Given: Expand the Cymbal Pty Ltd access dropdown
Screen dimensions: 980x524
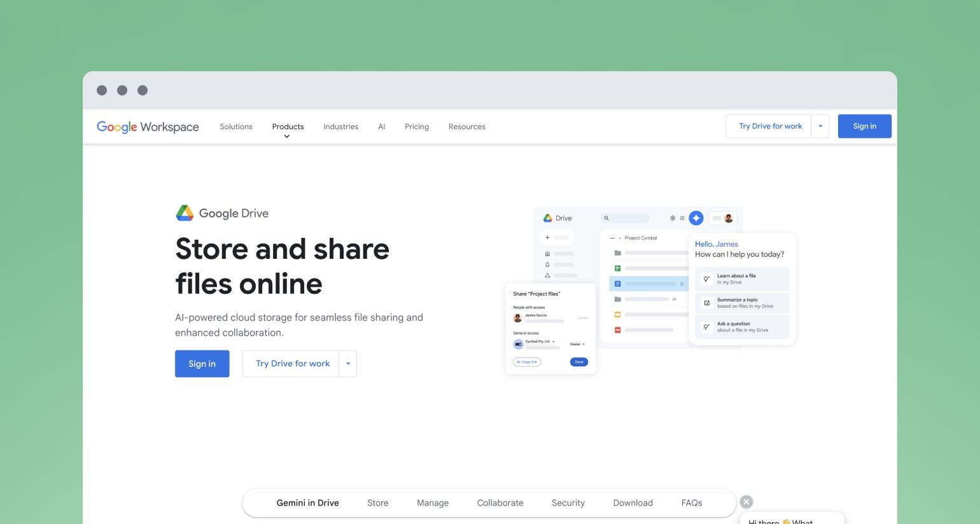Looking at the screenshot, I should click(x=554, y=341).
